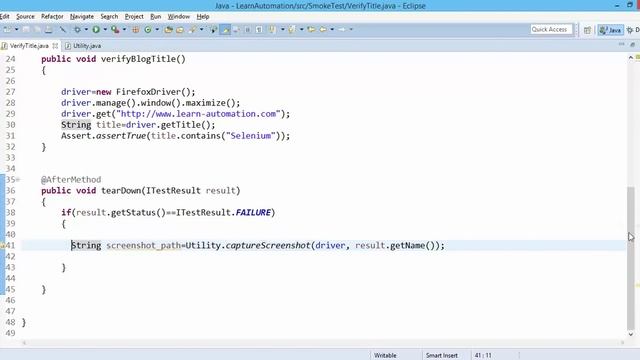
Task: Launch the Debug (bug) toolbar icon
Action: [77, 29]
